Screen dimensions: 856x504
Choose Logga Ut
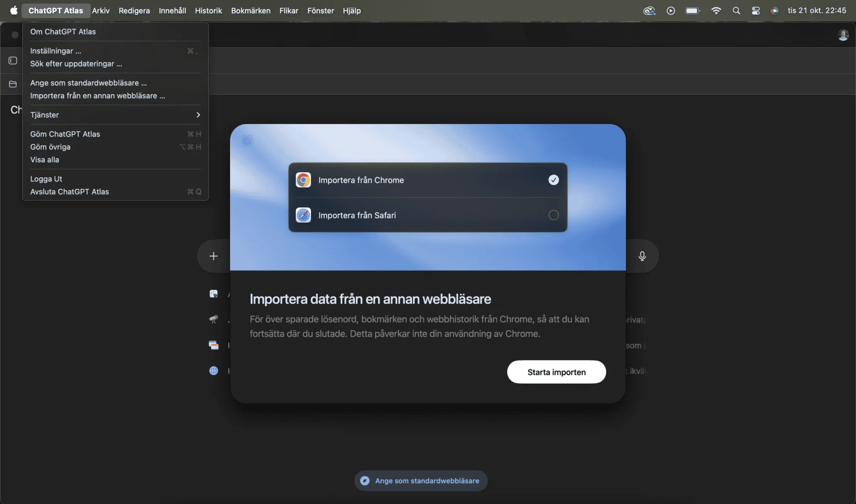pos(116,179)
